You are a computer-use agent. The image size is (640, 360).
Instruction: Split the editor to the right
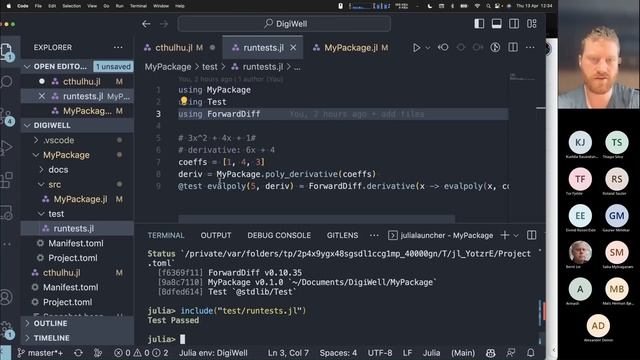click(x=513, y=48)
